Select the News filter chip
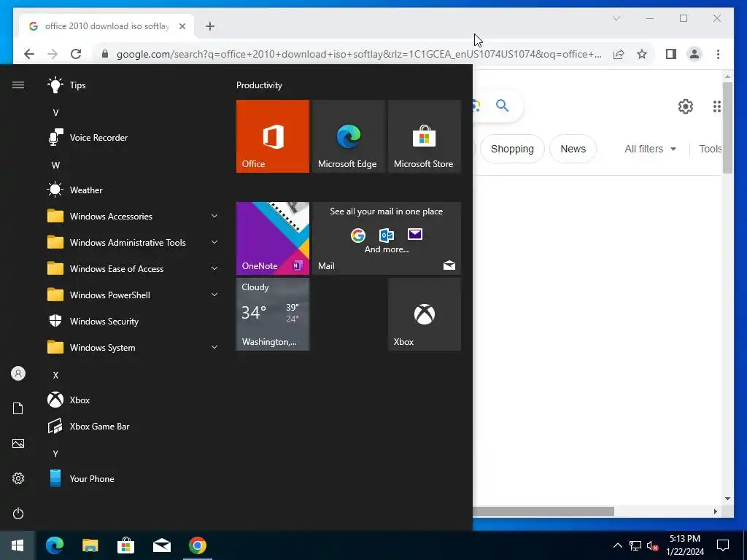This screenshot has height=560, width=747. (x=573, y=149)
